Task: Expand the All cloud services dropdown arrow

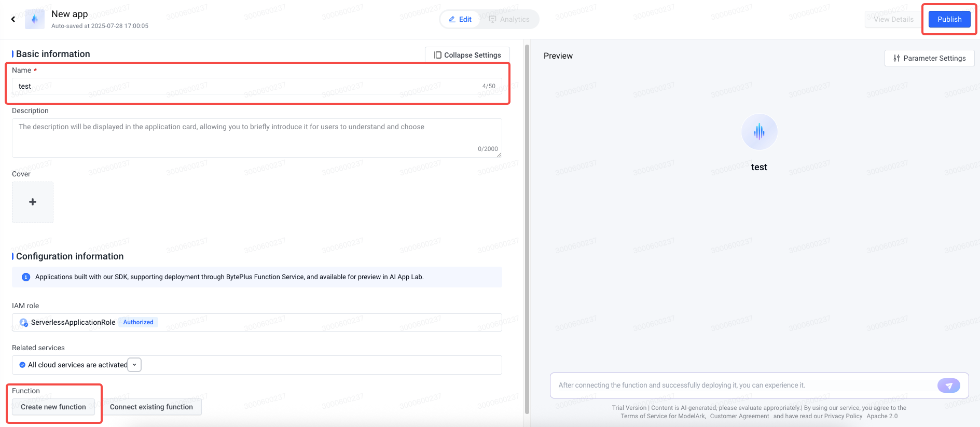Action: (134, 365)
